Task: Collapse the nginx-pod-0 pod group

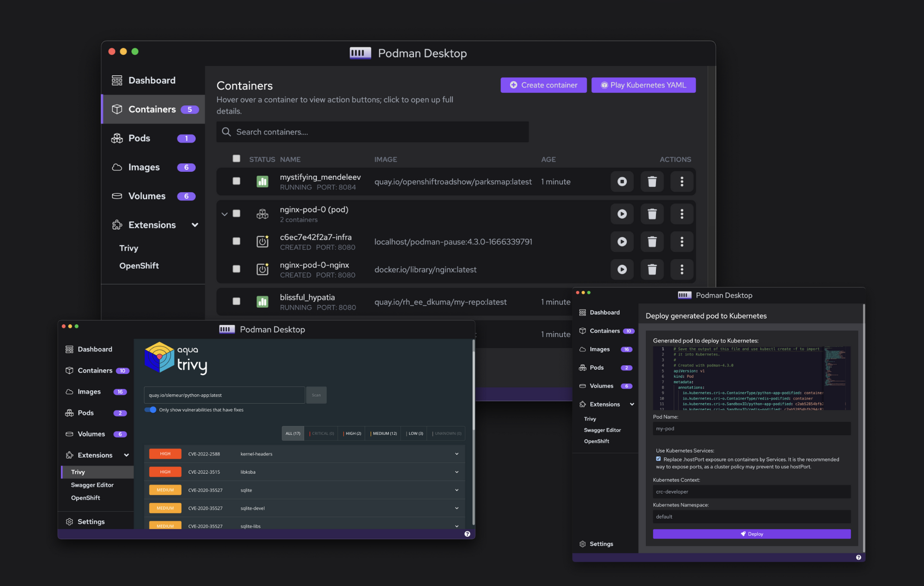Action: pyautogui.click(x=225, y=214)
